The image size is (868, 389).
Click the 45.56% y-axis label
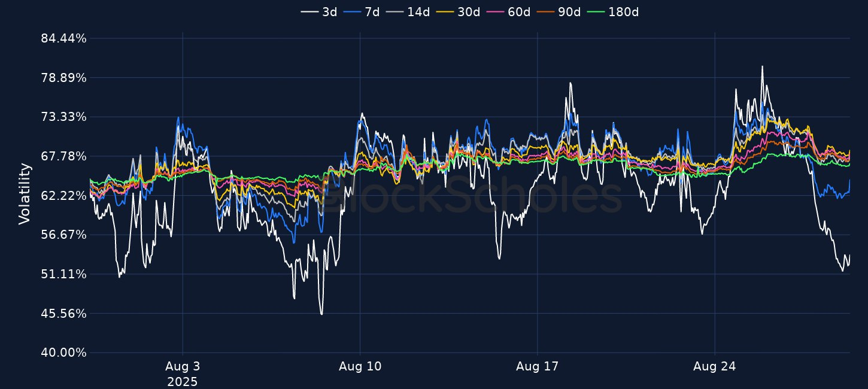point(63,314)
